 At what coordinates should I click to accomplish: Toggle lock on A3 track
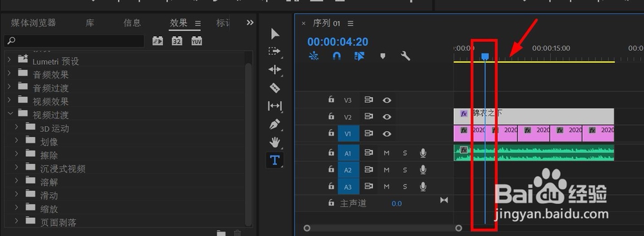click(331, 186)
